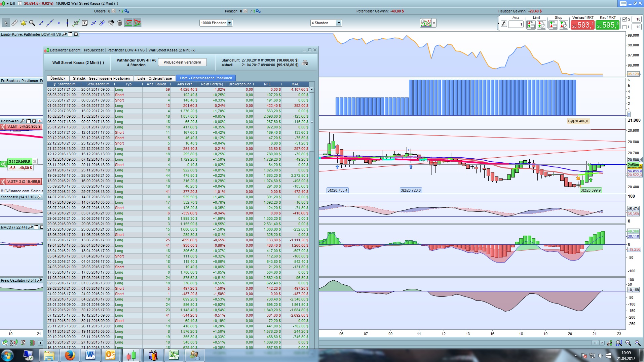This screenshot has width=644, height=362.
Task: Open the hammer and wrench tools icon
Action: click(x=111, y=23)
